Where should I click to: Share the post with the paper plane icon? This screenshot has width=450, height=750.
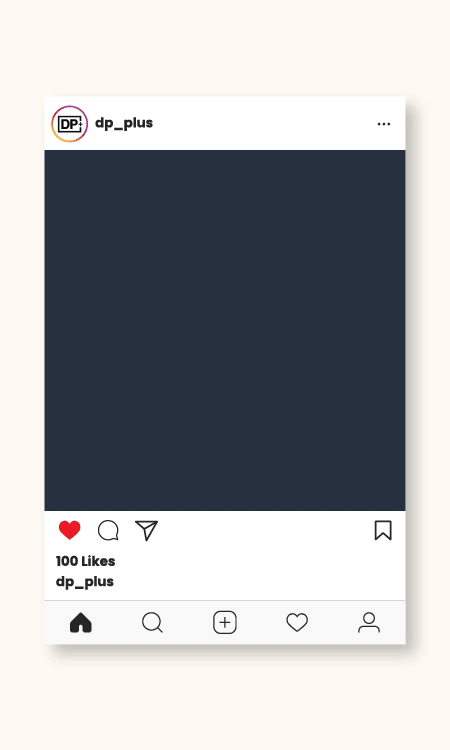pos(146,530)
